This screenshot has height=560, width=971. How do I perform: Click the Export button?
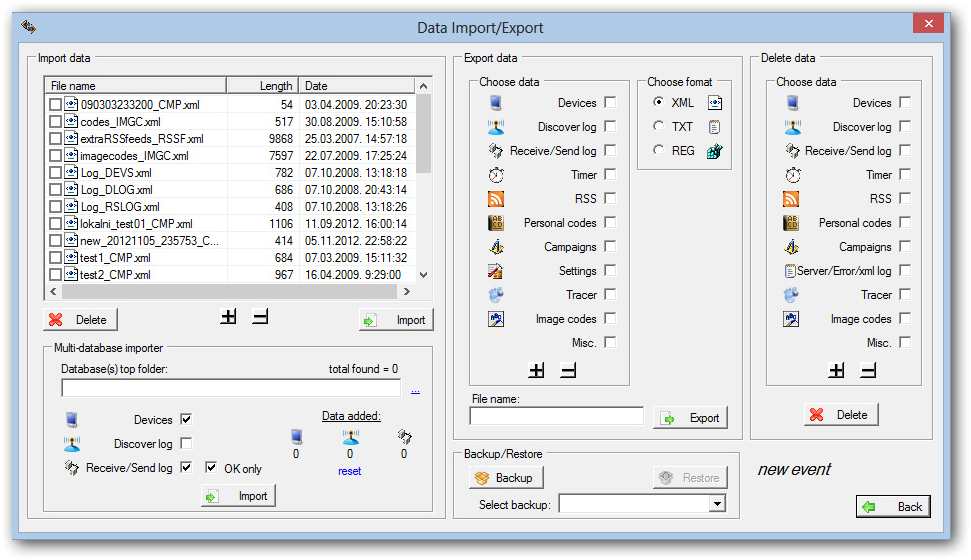(x=690, y=418)
